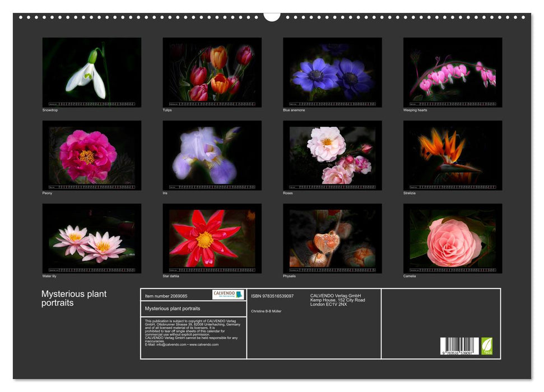Click the Star dahlia thumbnail
The image size is (544, 392).
(212, 237)
